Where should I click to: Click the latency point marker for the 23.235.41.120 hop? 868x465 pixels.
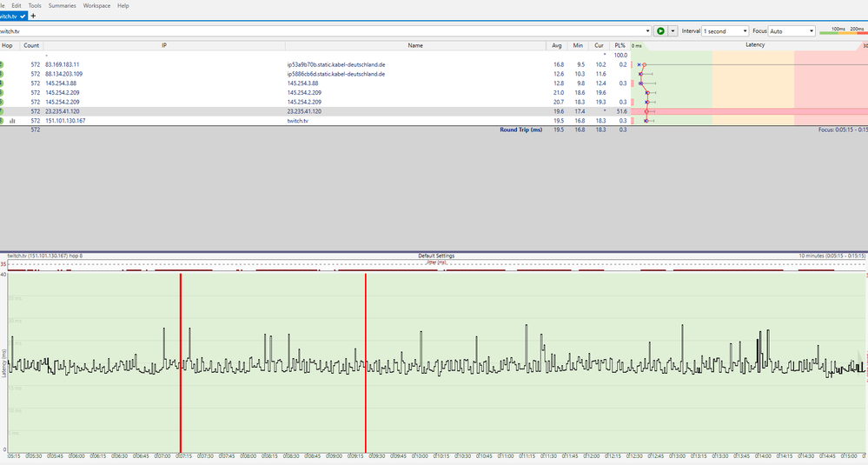[647, 111]
